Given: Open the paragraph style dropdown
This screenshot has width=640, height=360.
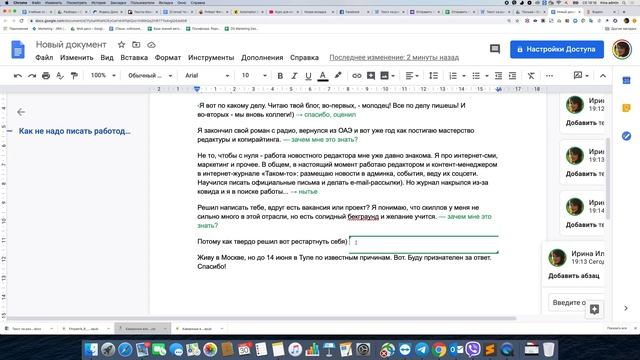Looking at the screenshot, I should 150,76.
